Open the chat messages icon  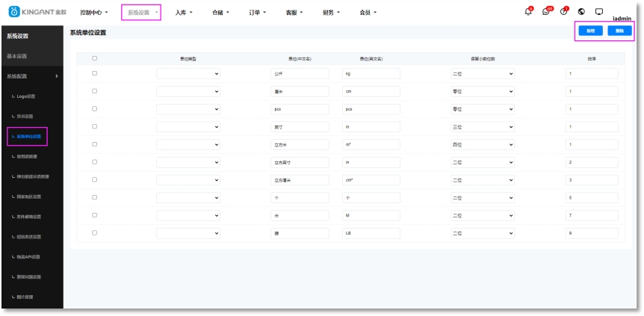[547, 12]
